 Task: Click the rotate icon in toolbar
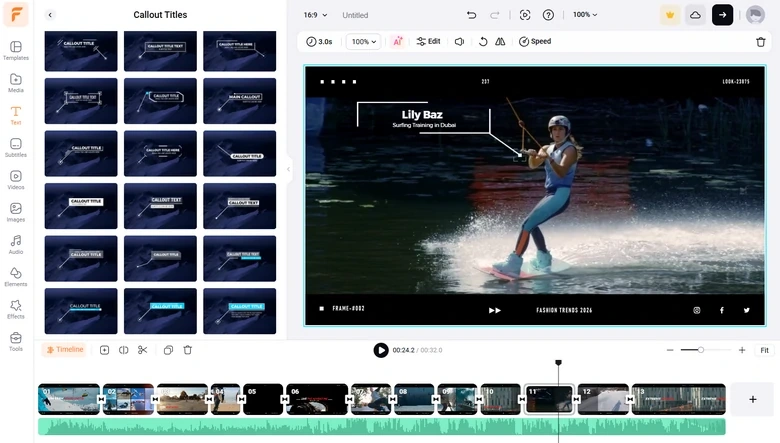click(483, 42)
